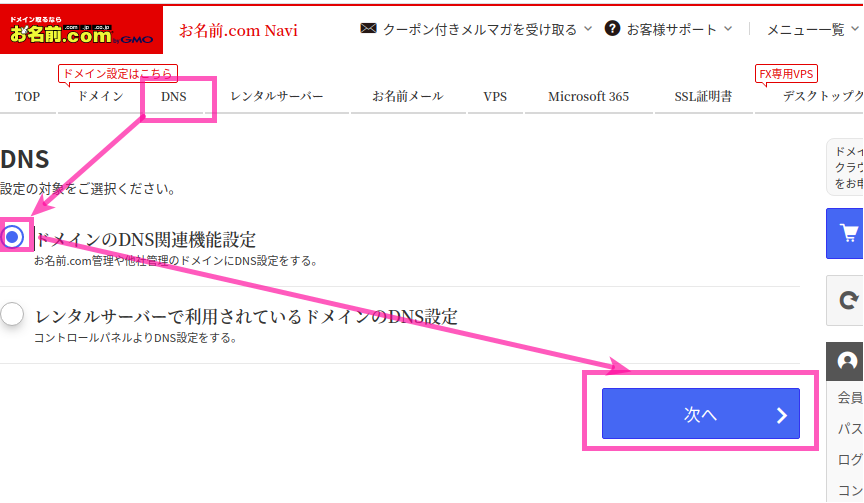Open the デスクトップクラウド tab

(823, 96)
